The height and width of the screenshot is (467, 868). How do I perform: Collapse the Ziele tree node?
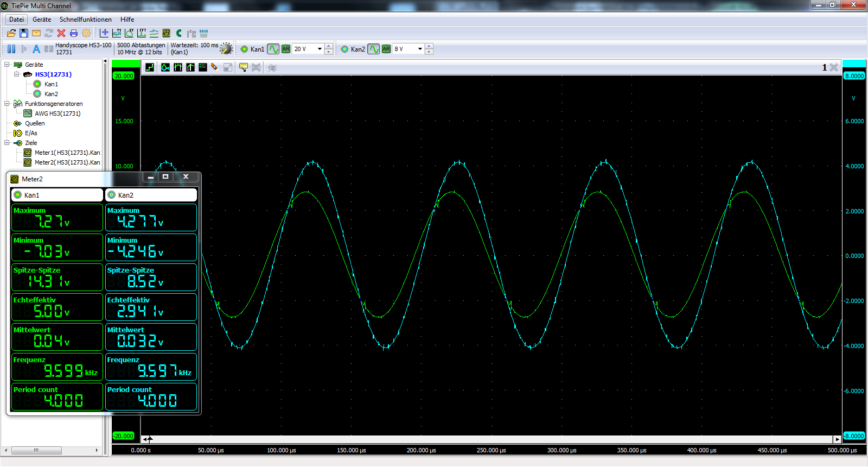point(7,143)
